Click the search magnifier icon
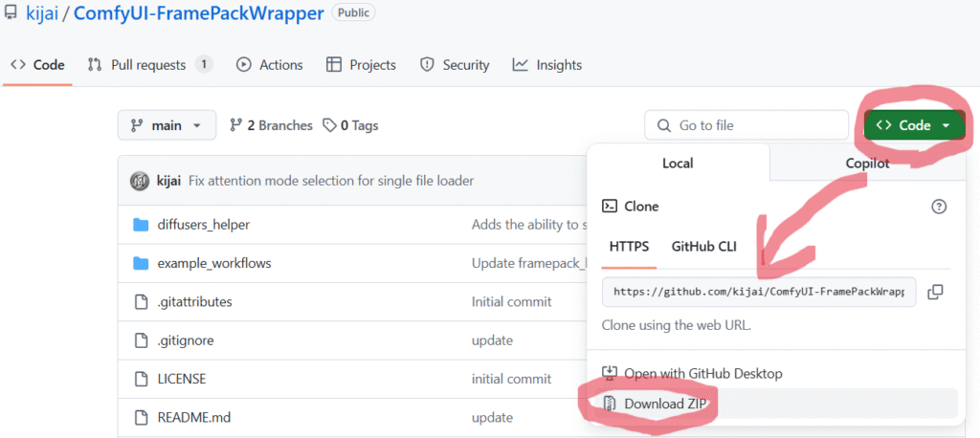The image size is (980, 438). pyautogui.click(x=664, y=125)
